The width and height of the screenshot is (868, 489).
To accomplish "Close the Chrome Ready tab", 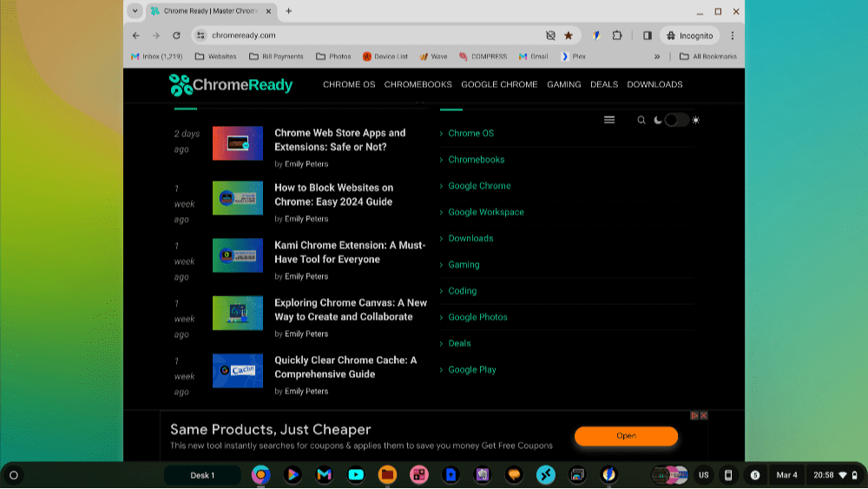I will pyautogui.click(x=268, y=11).
